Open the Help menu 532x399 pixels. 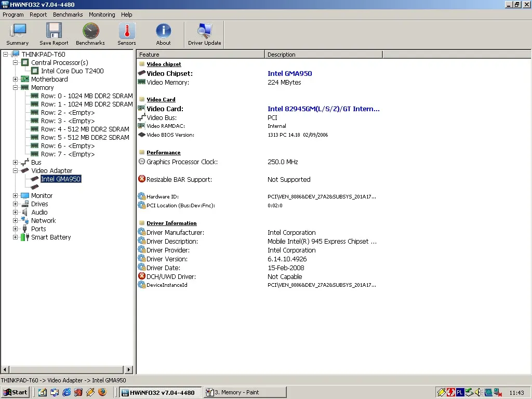tap(127, 15)
